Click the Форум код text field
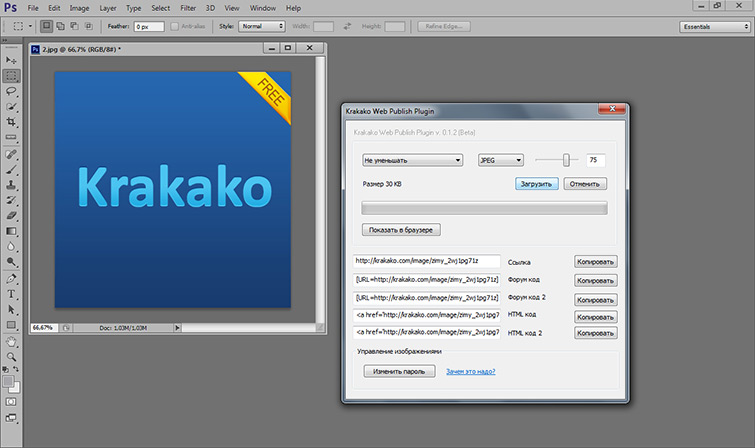 pyautogui.click(x=427, y=280)
